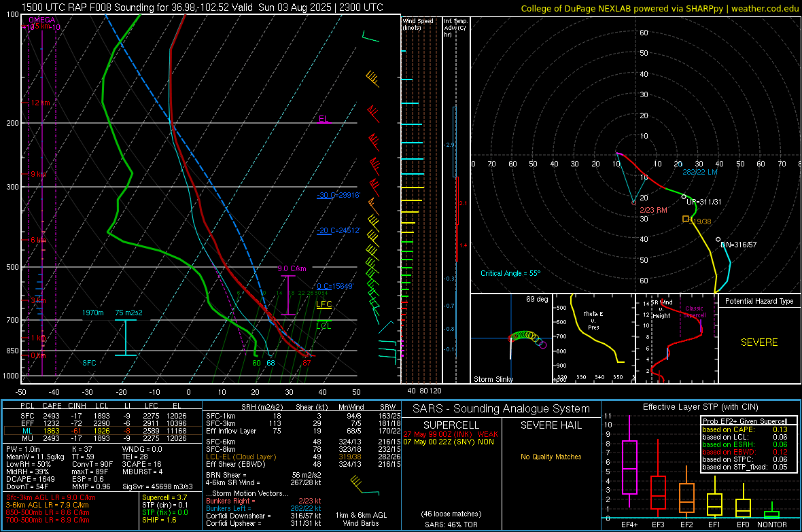The width and height of the screenshot is (802, 532).
Task: Click the 'BRN Shear = 56 m2/s2' line
Action: [x=264, y=475]
